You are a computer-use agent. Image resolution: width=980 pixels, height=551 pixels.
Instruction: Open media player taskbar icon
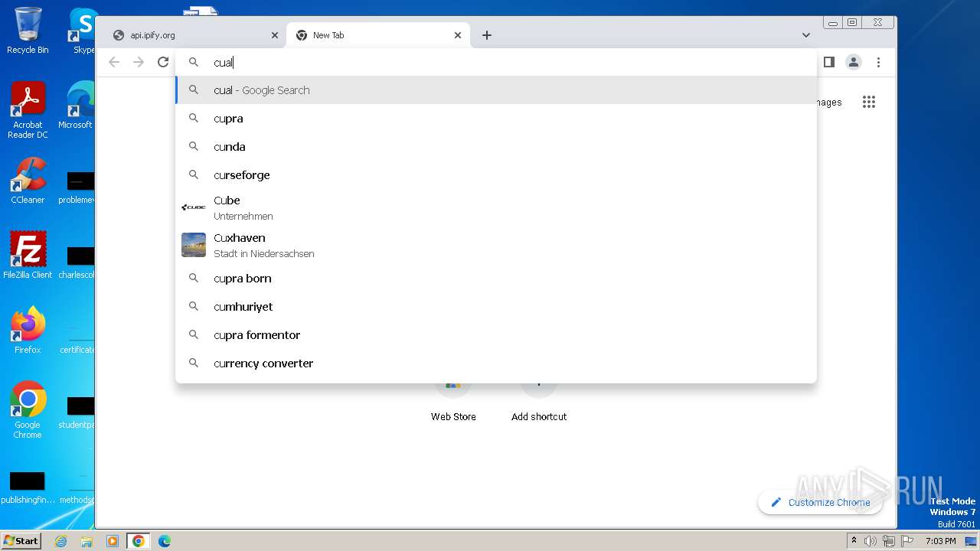113,541
